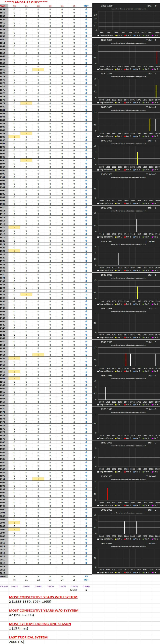Click Cat 1 legend in 1860-1869 chart
The height and width of the screenshot is (644, 160).
coord(118,69)
